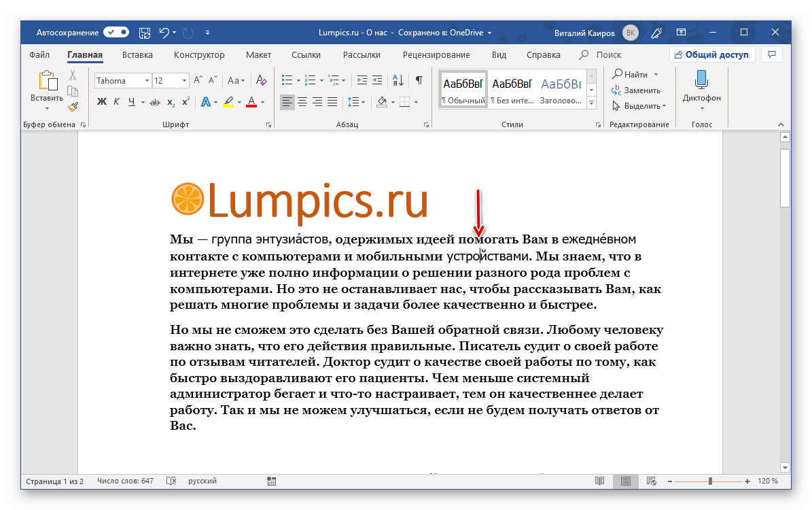Open the Рецензирование tab

point(436,55)
